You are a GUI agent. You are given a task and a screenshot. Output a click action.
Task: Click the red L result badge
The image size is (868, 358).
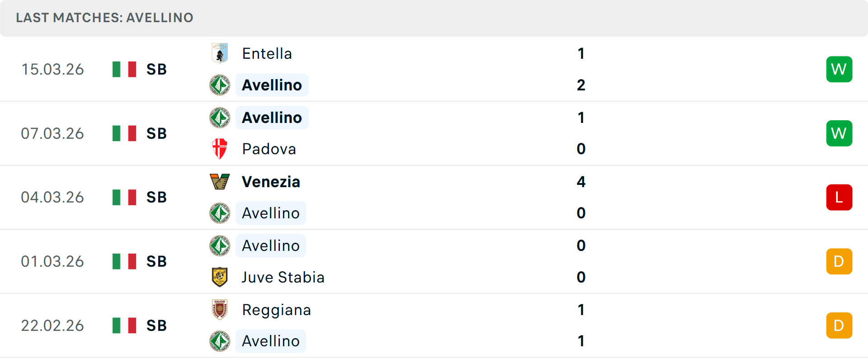[x=839, y=198]
